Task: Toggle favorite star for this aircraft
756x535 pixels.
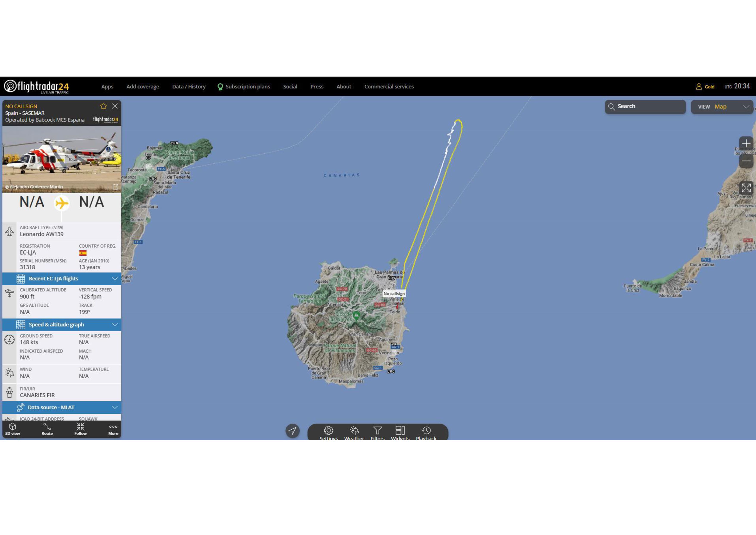Action: tap(103, 106)
